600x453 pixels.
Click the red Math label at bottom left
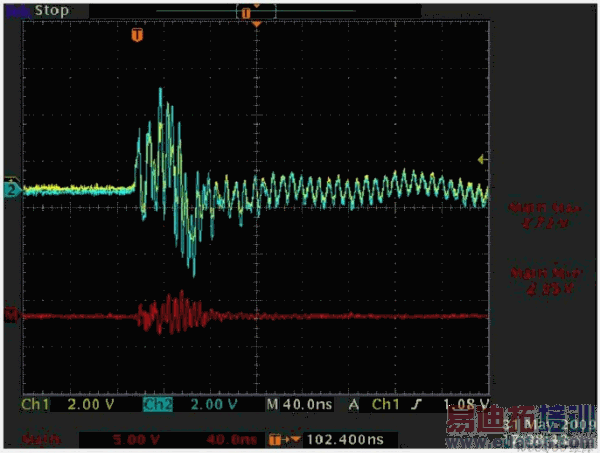coord(41,440)
